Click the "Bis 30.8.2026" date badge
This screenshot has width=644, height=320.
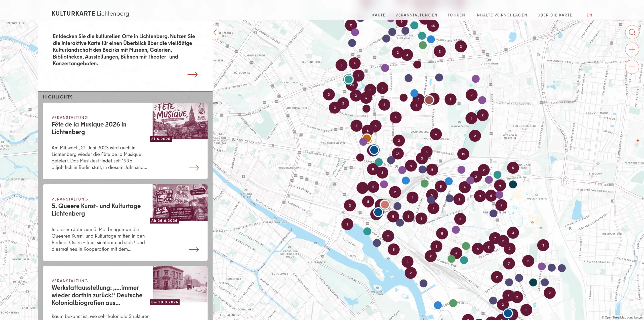click(165, 302)
